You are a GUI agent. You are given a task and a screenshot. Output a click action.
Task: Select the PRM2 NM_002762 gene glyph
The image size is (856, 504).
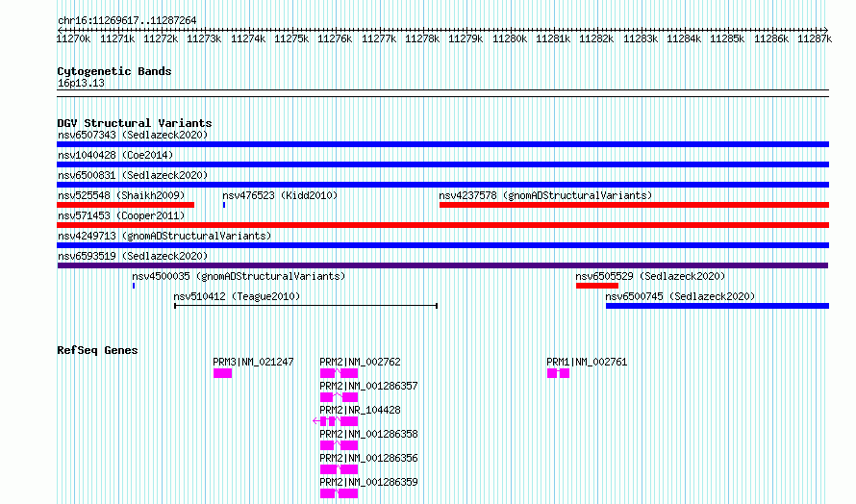[x=339, y=373]
